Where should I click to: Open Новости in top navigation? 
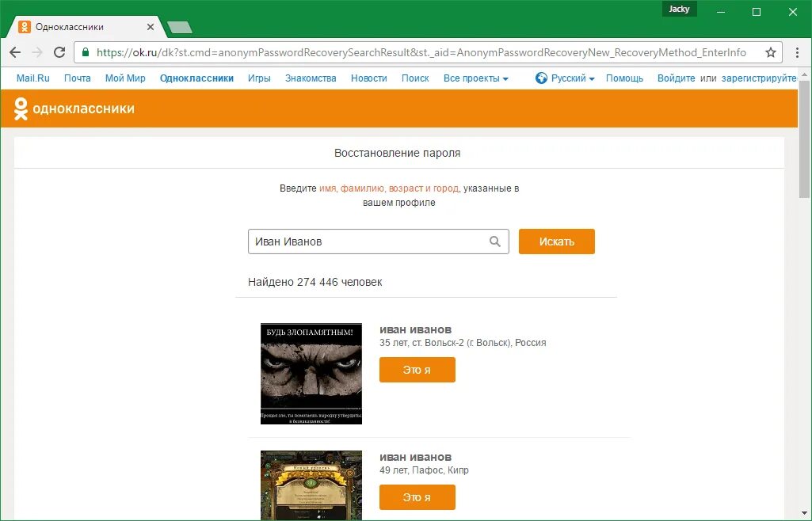pyautogui.click(x=368, y=78)
